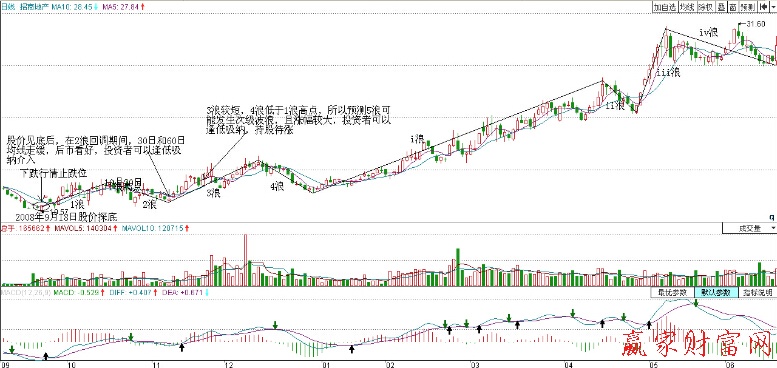Click the 预测 forecast button
This screenshot has width=777, height=368.
748,7
